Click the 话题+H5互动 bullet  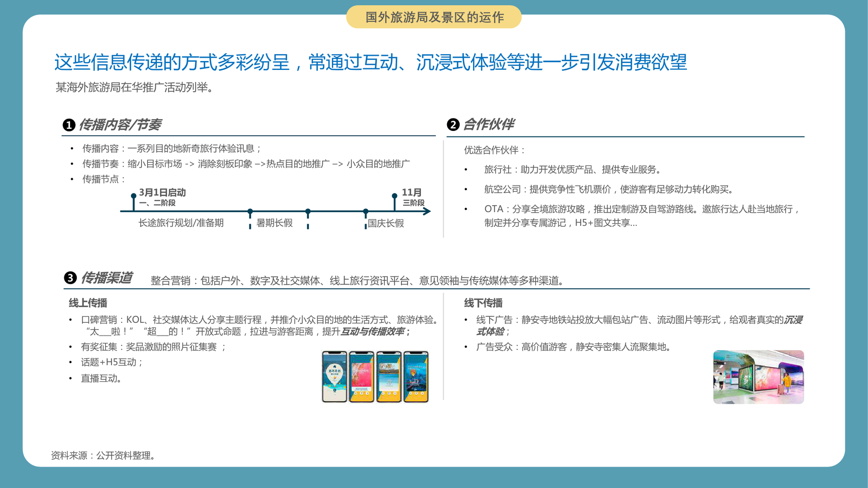(112, 362)
